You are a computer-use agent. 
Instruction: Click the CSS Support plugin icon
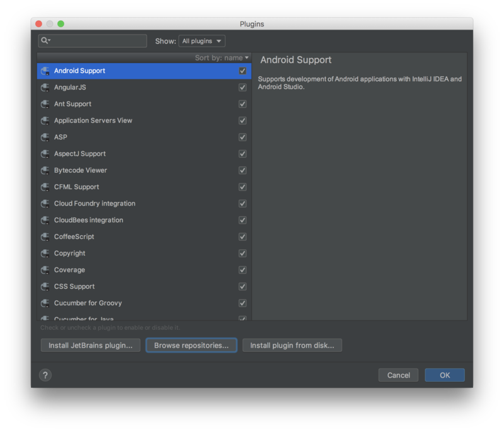click(x=45, y=287)
